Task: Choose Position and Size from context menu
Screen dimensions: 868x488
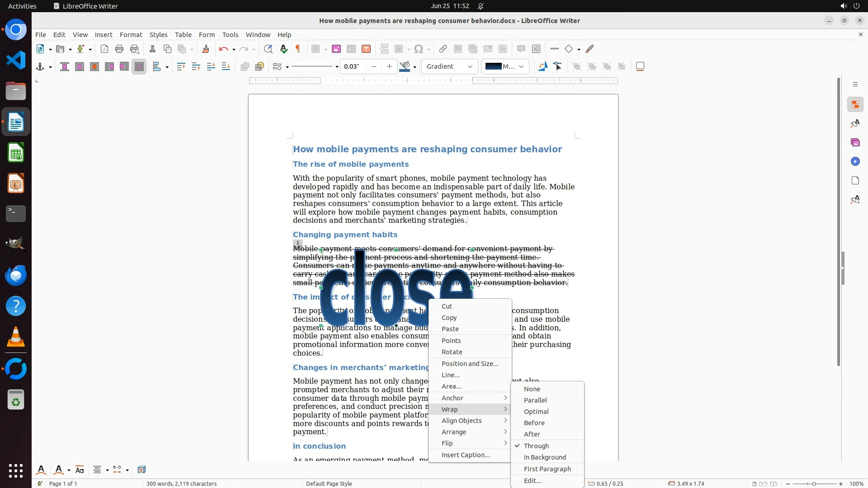Action: click(470, 364)
